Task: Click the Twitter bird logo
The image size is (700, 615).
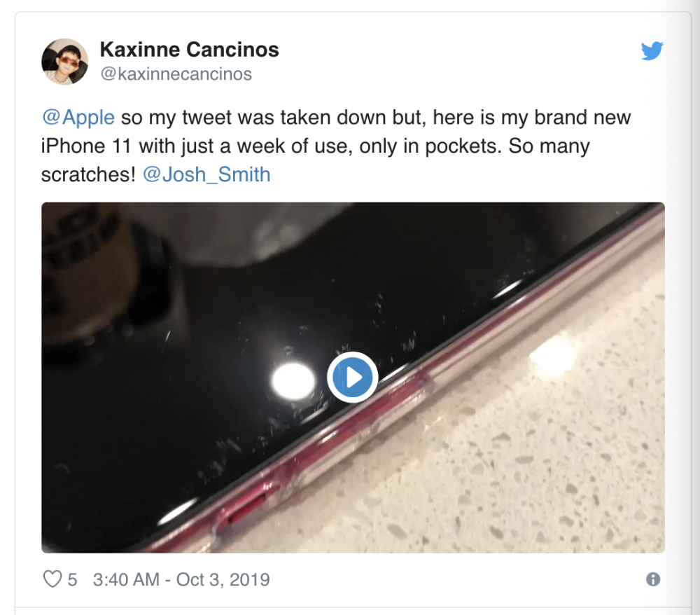Action: pos(652,50)
